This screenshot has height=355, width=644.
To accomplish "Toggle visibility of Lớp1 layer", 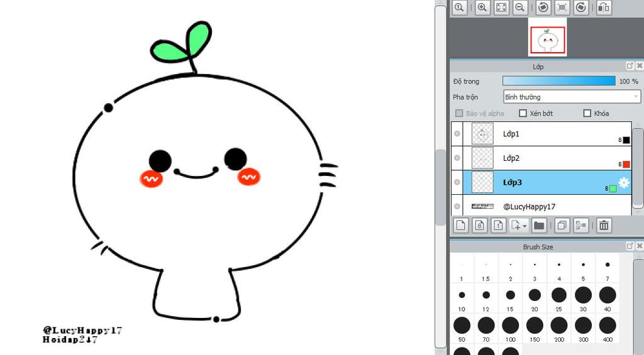I will (457, 134).
